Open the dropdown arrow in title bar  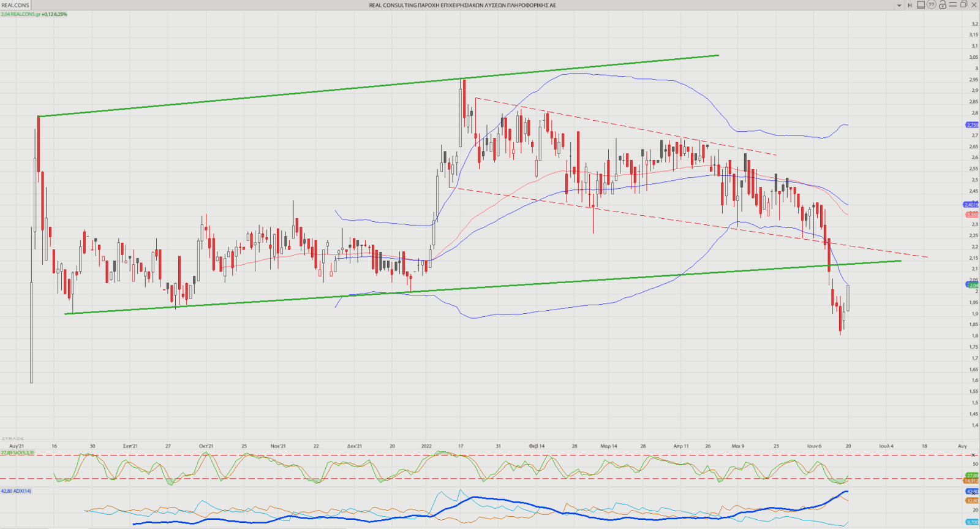coord(899,6)
